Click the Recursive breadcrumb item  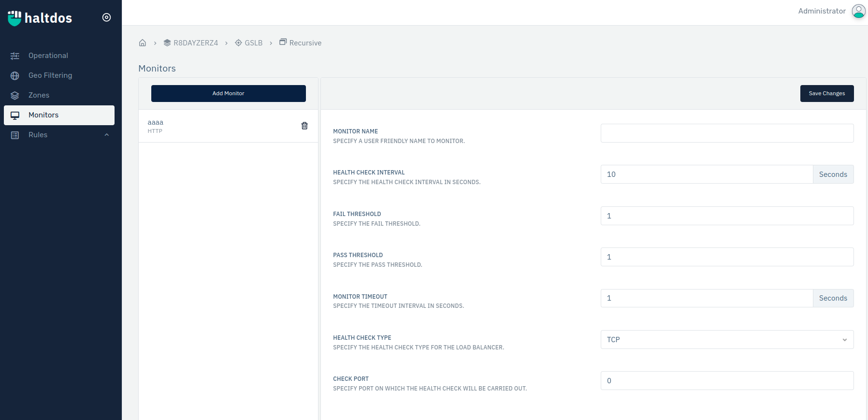[x=305, y=43]
